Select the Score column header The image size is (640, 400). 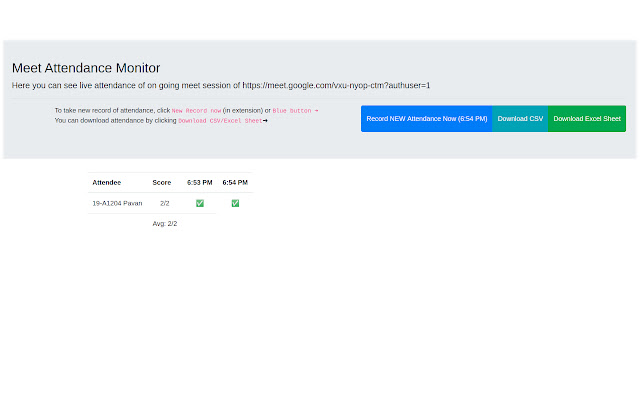coord(162,183)
